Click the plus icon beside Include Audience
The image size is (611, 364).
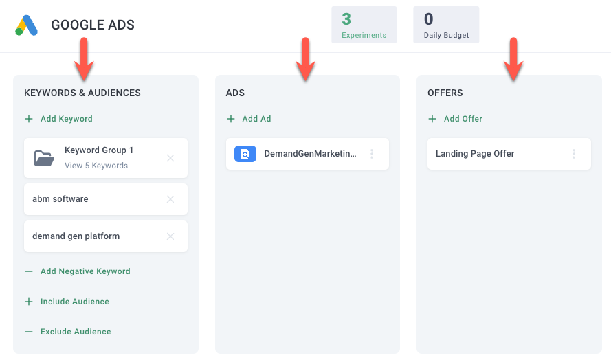pyautogui.click(x=29, y=302)
